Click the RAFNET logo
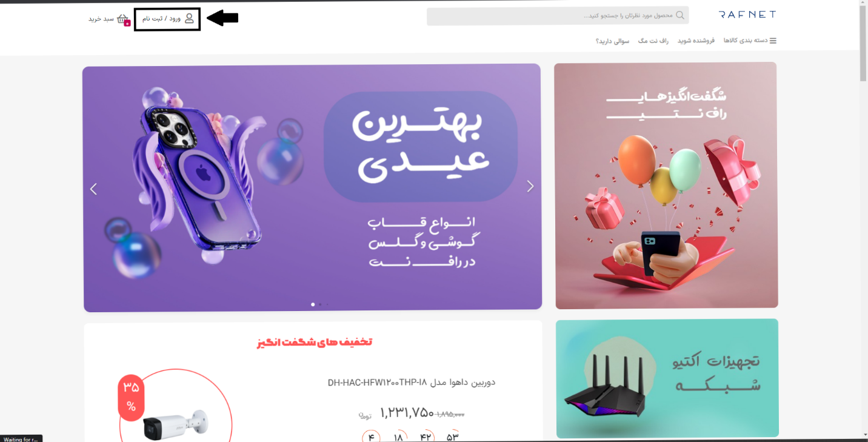 (747, 15)
